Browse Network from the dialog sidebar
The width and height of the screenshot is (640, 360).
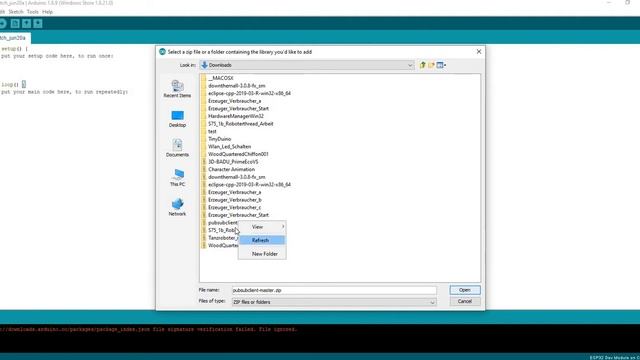point(177,207)
